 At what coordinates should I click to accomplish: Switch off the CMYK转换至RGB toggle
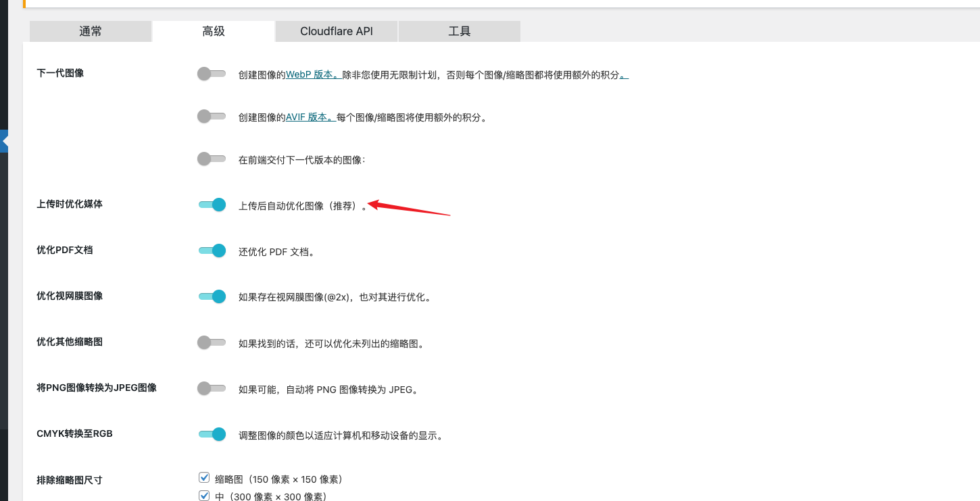tap(212, 434)
